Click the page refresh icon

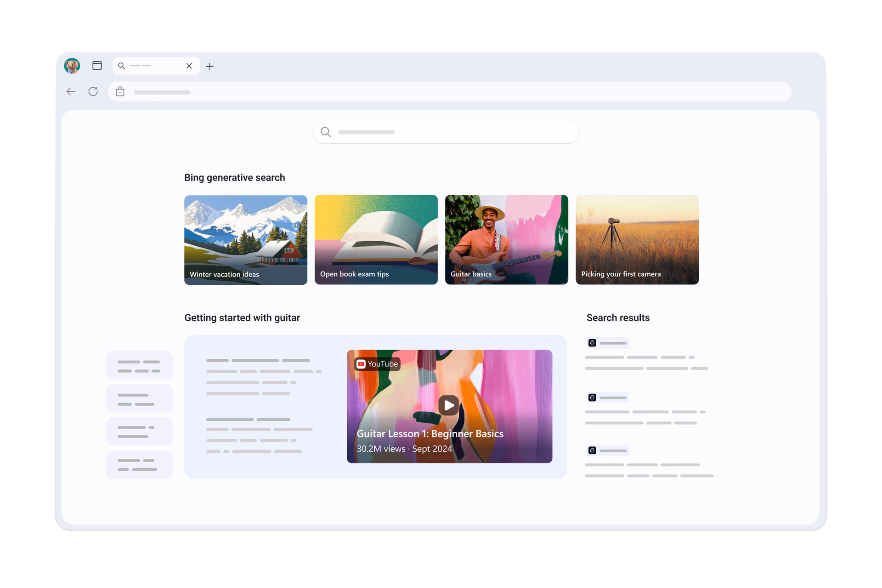coord(93,91)
